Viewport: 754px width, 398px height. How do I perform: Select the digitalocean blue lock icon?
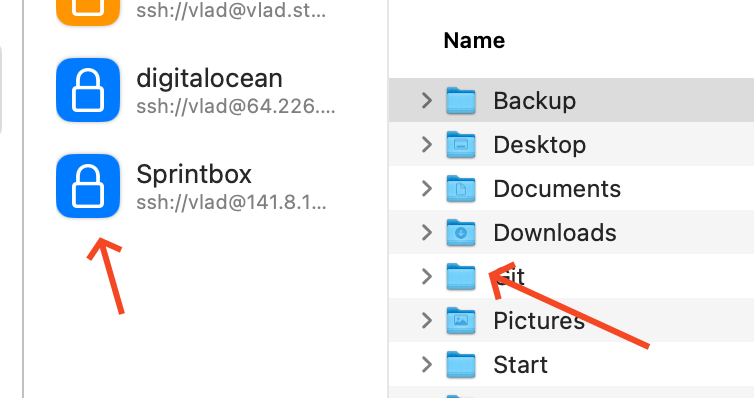[88, 90]
